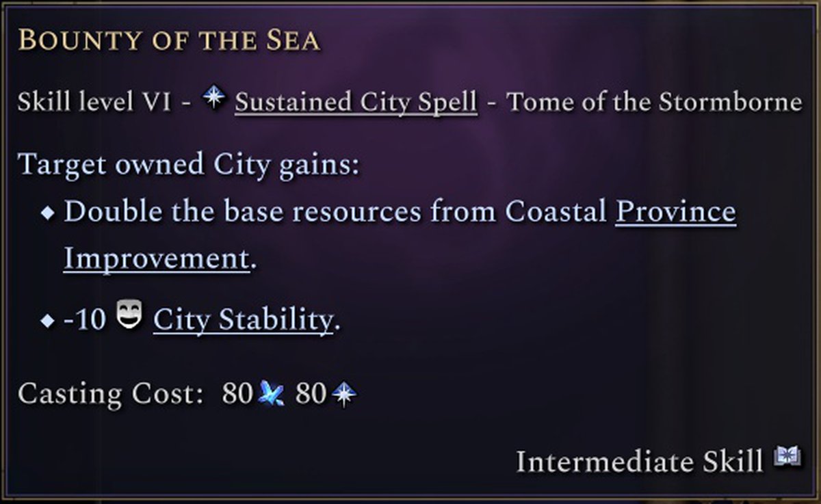Screen dimensions: 821x504
Task: Click the star icon before Sustained City Spell
Action: (214, 99)
